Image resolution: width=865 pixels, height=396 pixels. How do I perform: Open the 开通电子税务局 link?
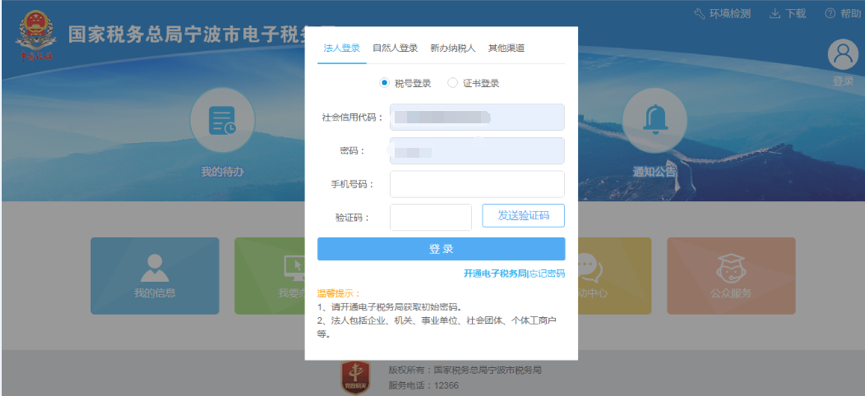pos(495,274)
